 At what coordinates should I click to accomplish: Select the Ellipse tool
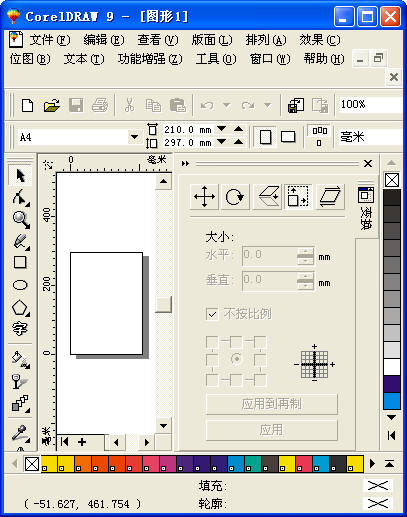click(20, 285)
